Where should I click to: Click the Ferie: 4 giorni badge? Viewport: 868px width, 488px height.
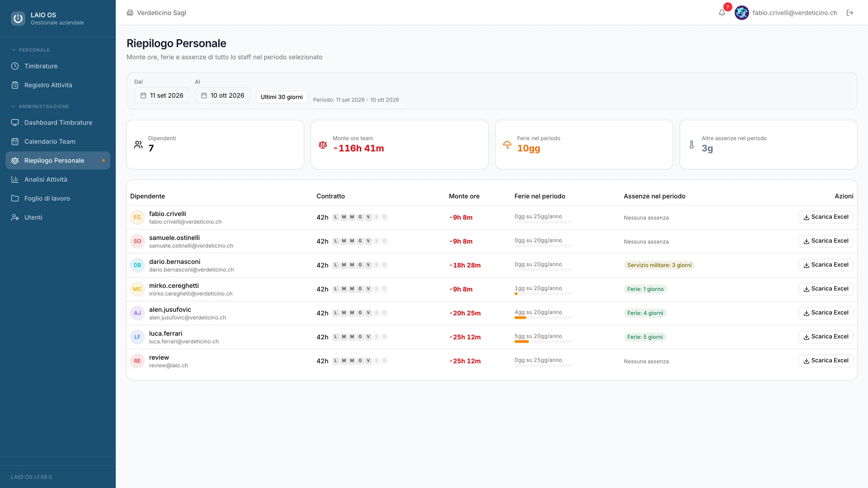coord(645,313)
